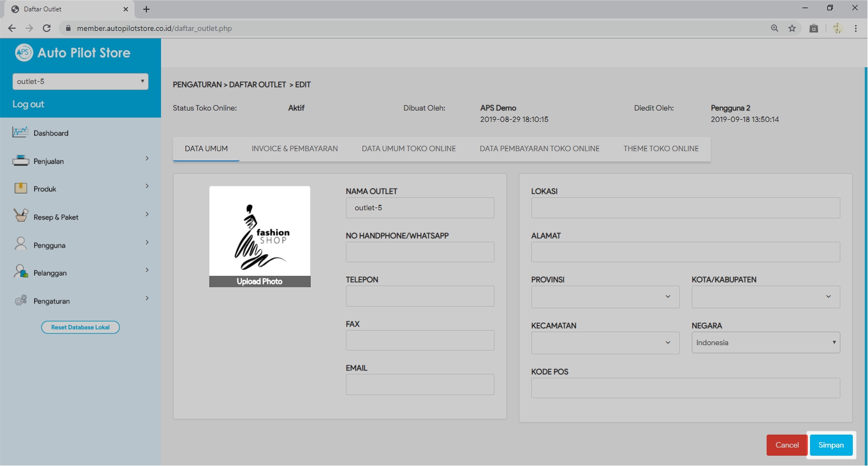
Task: Click the Pengguna person icon
Action: tap(21, 244)
